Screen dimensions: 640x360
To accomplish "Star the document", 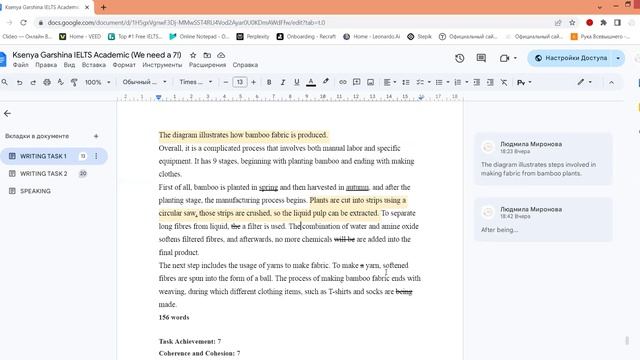I will [x=193, y=55].
